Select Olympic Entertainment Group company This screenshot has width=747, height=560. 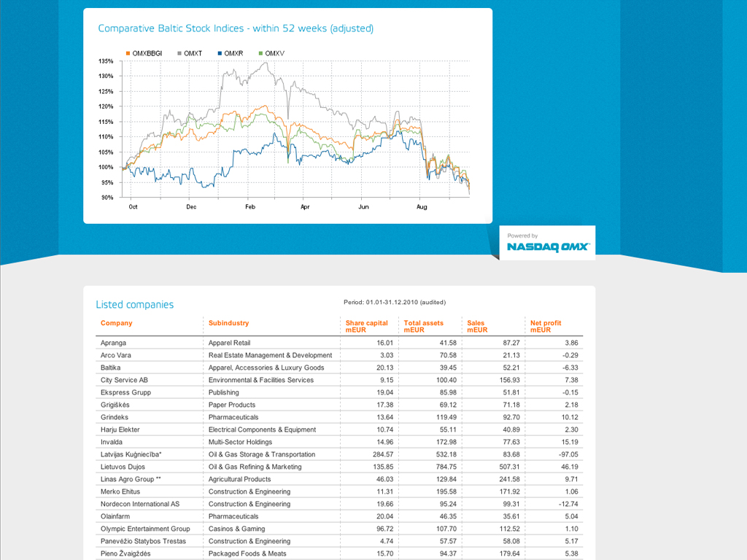click(145, 529)
